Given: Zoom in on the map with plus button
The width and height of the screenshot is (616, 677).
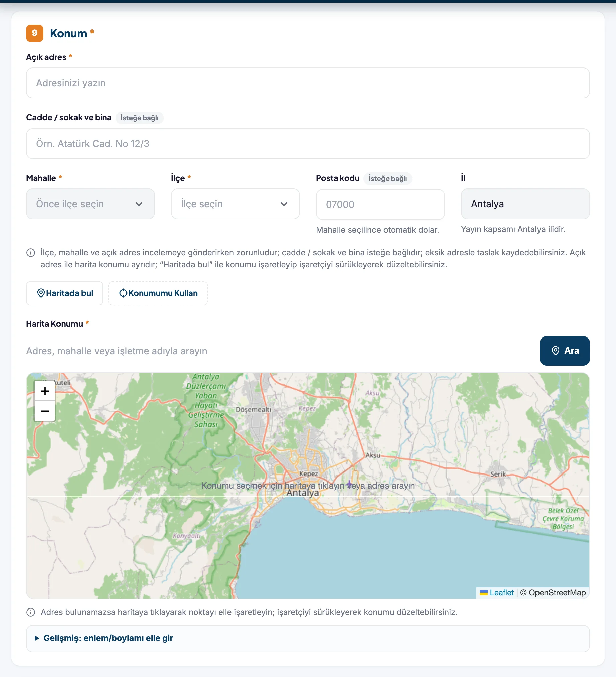Looking at the screenshot, I should [x=45, y=391].
